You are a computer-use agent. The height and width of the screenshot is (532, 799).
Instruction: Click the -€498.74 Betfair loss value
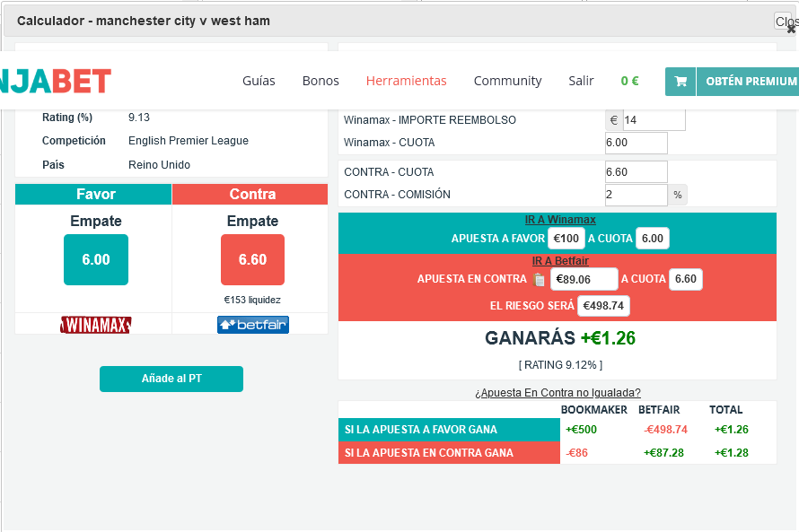[x=665, y=430]
